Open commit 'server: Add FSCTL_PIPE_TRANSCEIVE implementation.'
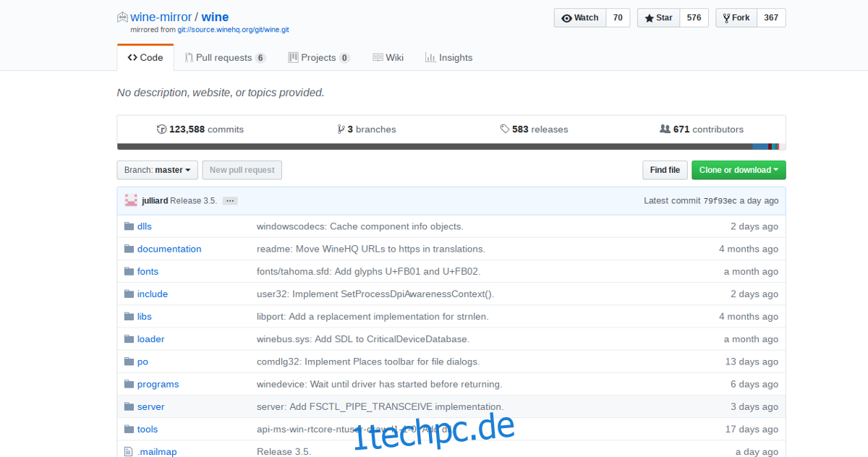868x457 pixels. tap(380, 406)
